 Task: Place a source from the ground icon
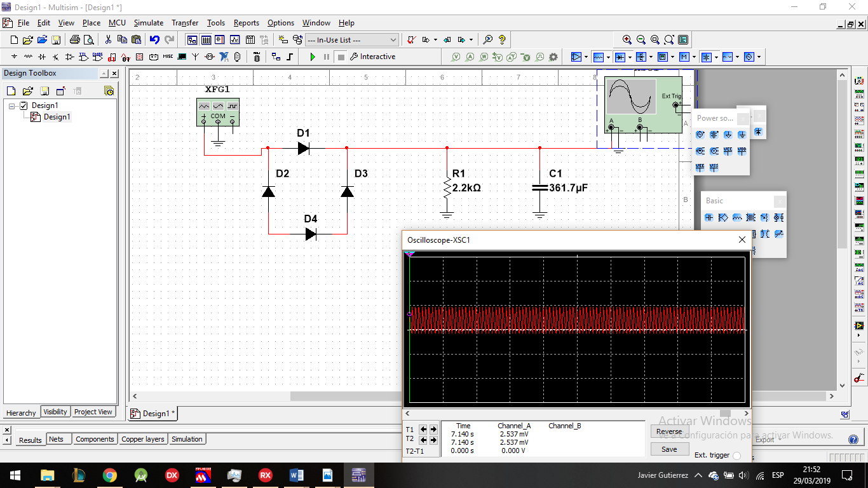[14, 57]
